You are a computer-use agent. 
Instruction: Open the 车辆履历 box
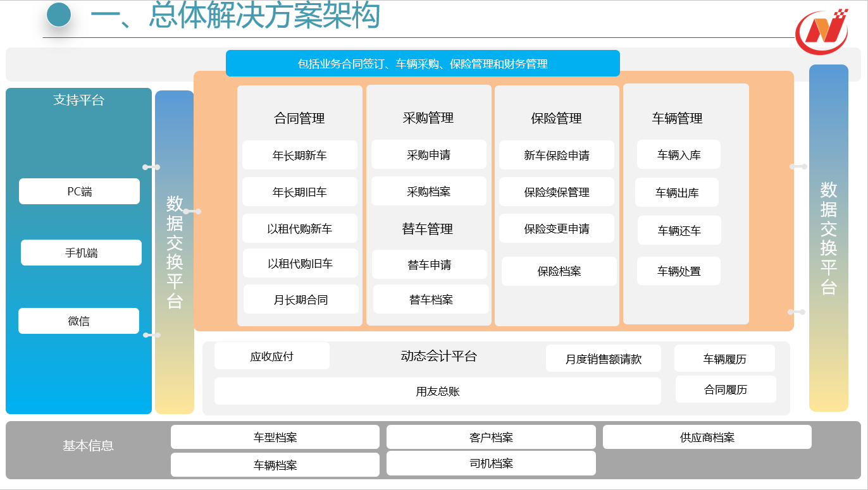pyautogui.click(x=724, y=358)
